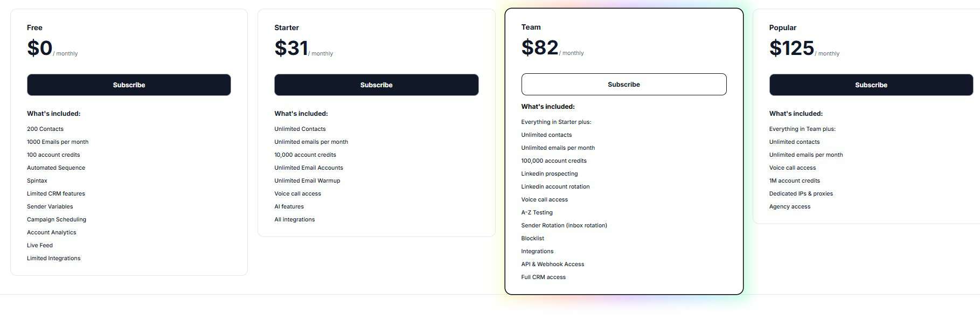Select the Free plan card

pyautogui.click(x=129, y=140)
